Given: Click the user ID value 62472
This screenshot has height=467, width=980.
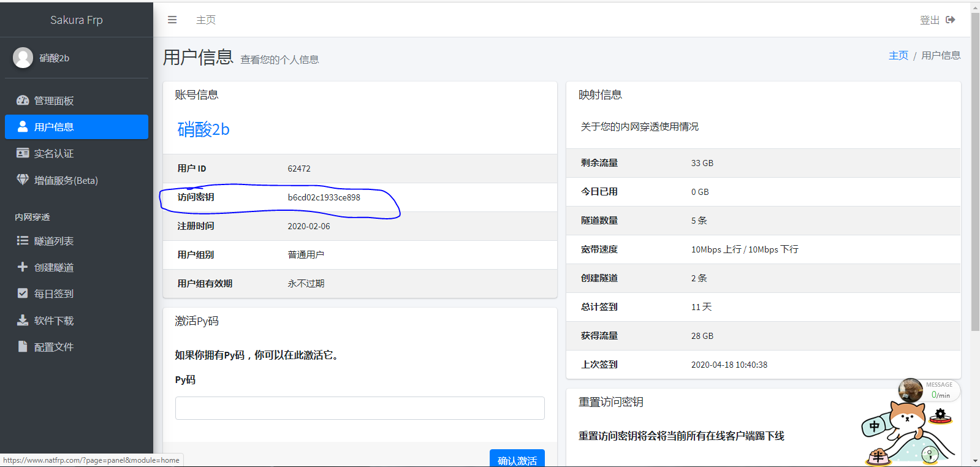Looking at the screenshot, I should 299,169.
